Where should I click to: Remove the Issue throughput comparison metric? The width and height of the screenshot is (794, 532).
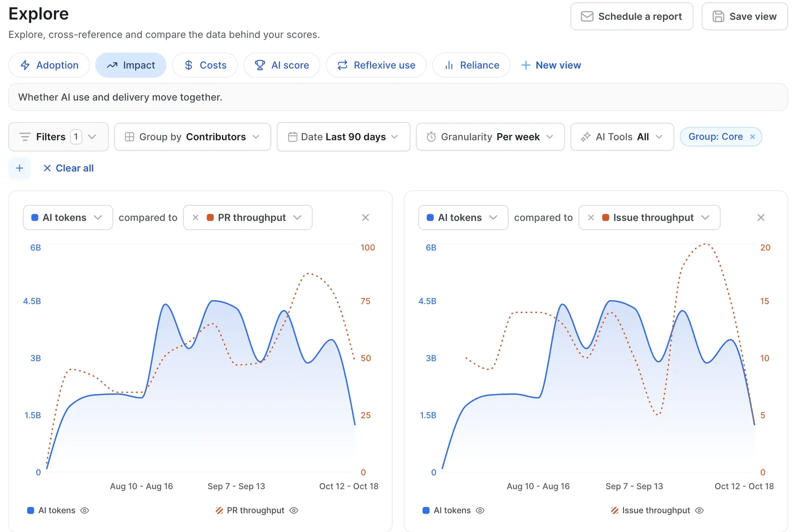click(591, 217)
